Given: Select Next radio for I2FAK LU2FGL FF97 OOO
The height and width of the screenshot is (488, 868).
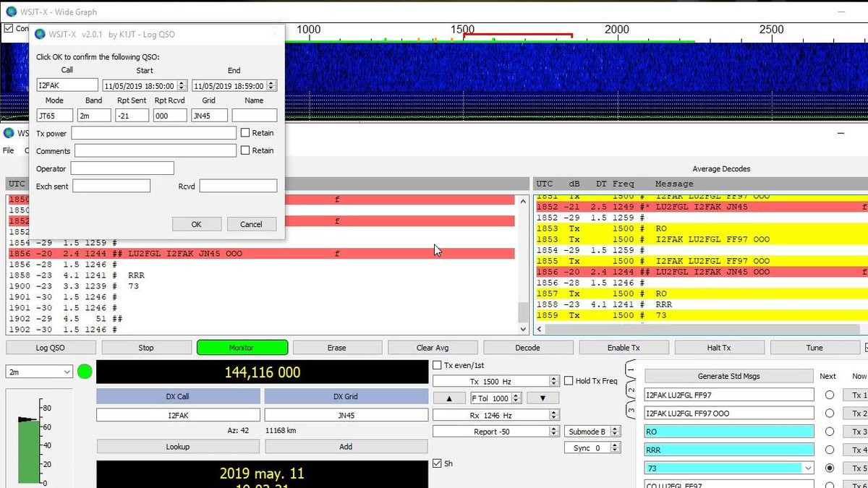Looking at the screenshot, I should pos(830,414).
